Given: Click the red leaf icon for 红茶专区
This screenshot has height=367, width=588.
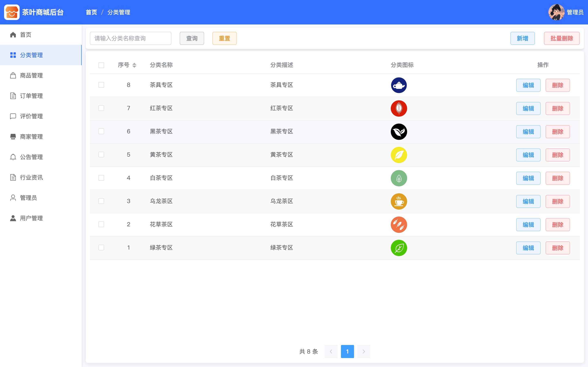Looking at the screenshot, I should 399,108.
